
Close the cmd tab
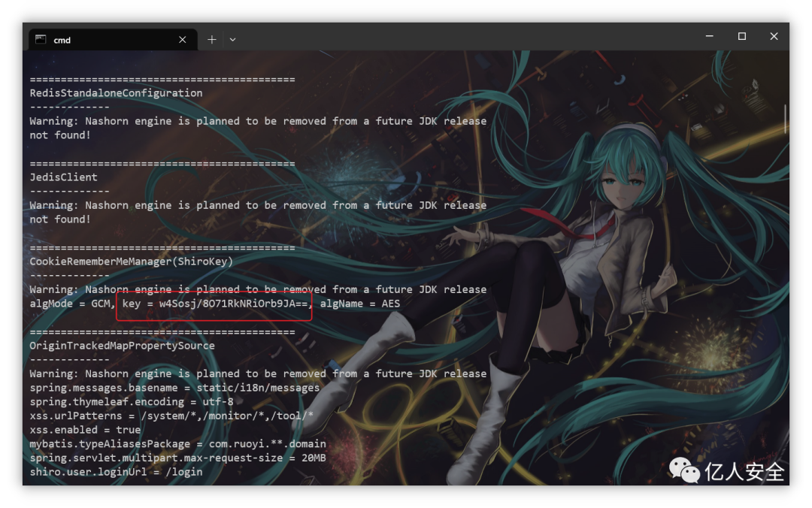(x=182, y=39)
